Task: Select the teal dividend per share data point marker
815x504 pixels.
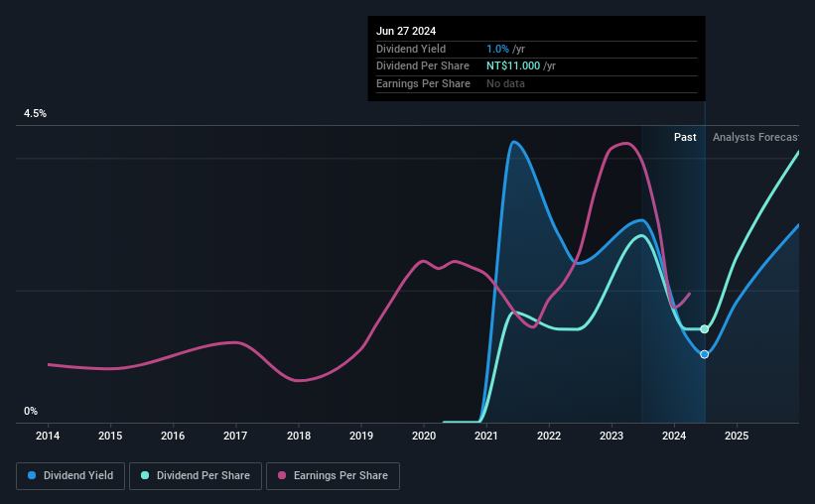Action: (704, 329)
